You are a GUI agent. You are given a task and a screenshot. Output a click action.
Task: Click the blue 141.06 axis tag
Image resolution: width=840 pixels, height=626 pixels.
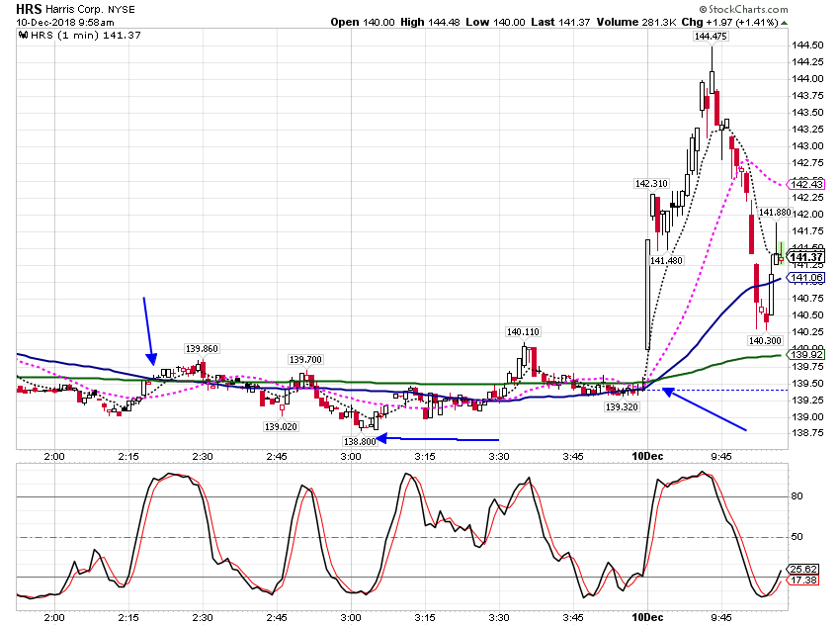pos(806,277)
